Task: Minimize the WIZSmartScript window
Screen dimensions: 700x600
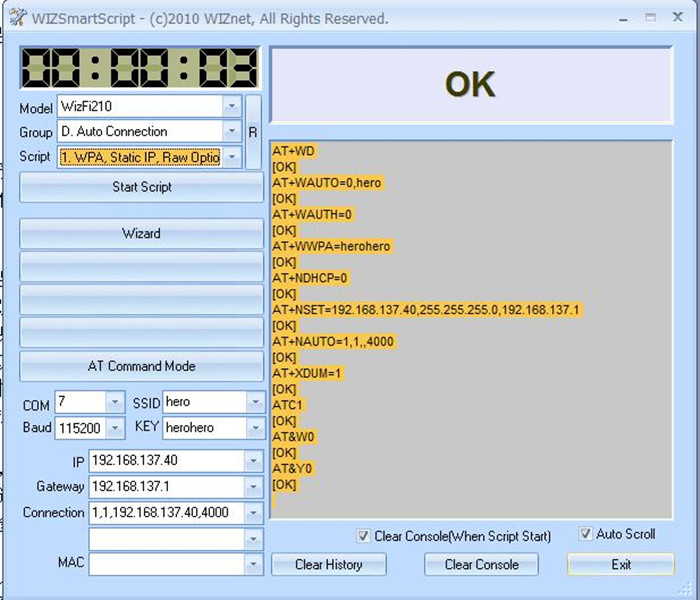Action: click(623, 20)
